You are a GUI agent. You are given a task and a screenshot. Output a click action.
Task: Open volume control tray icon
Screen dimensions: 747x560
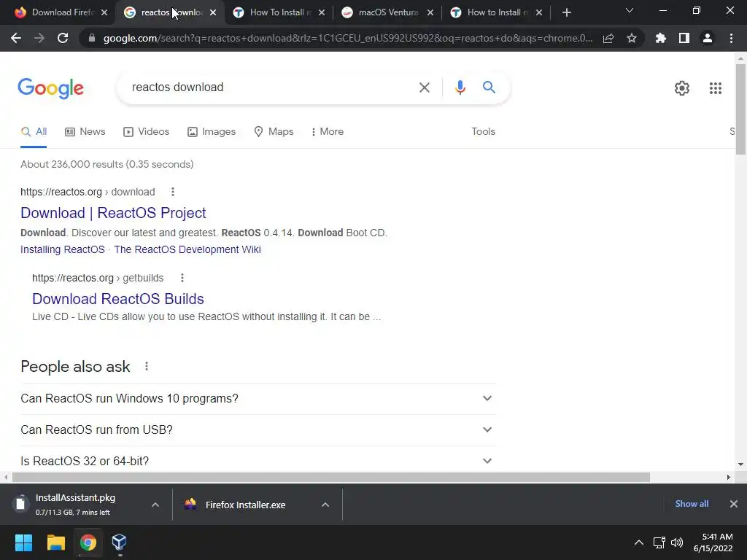pyautogui.click(x=677, y=542)
